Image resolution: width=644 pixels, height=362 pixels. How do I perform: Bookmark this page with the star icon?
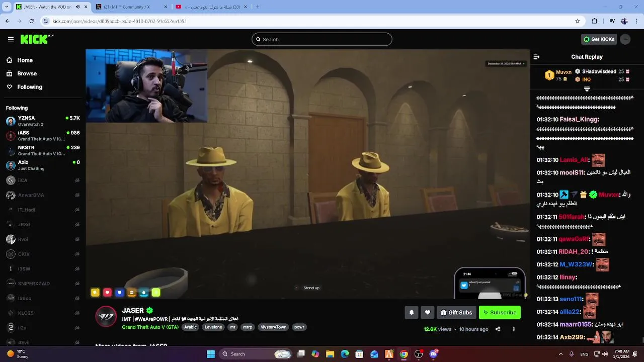578,21
